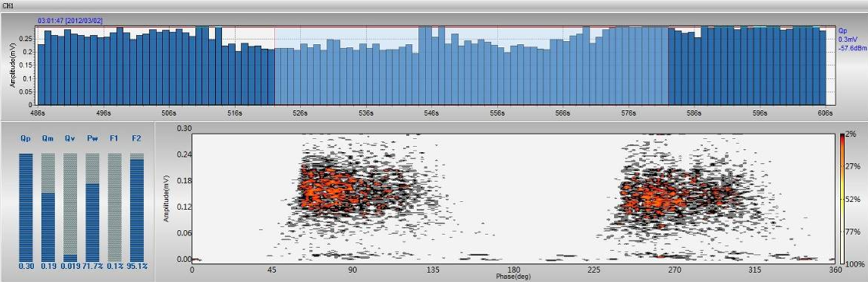Click the discharge cluster near 270 degrees
868x282 pixels.
[677, 192]
